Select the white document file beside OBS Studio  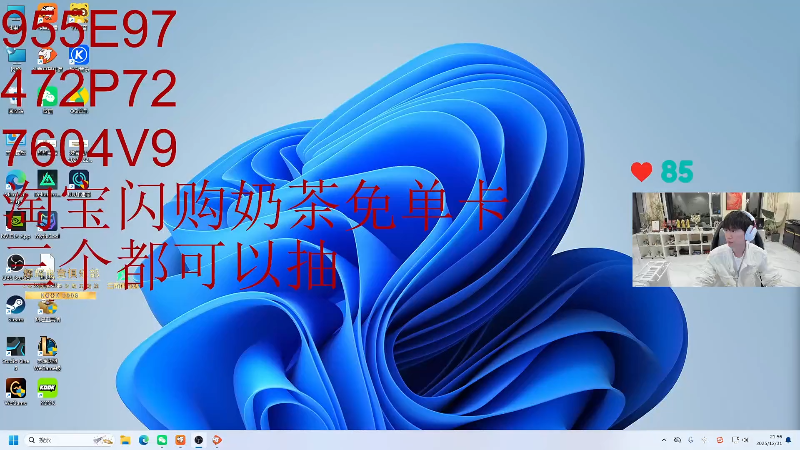(46, 263)
